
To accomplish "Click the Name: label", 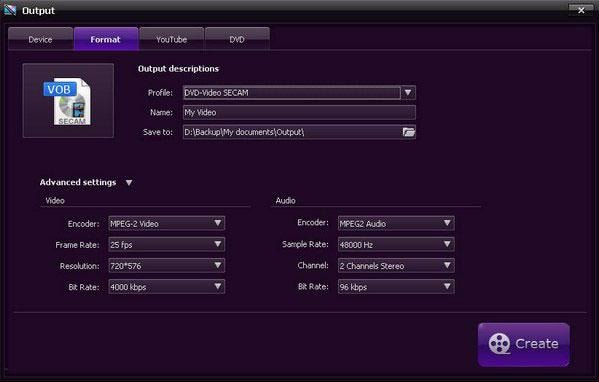I will point(161,112).
